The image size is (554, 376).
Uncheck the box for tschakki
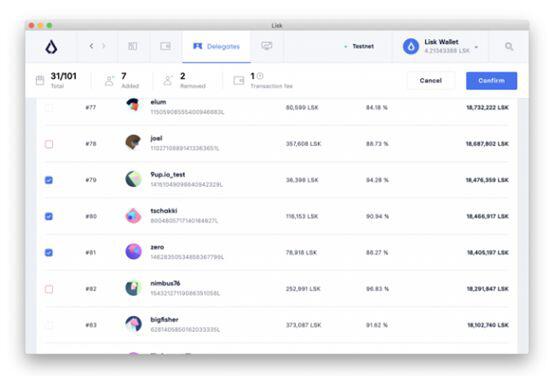tap(49, 216)
